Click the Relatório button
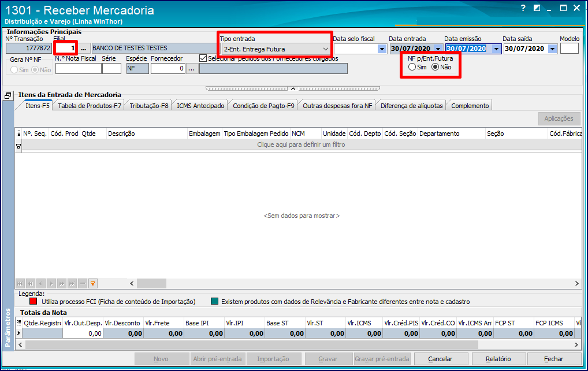Screen dimensions: 588x371 (x=498, y=359)
